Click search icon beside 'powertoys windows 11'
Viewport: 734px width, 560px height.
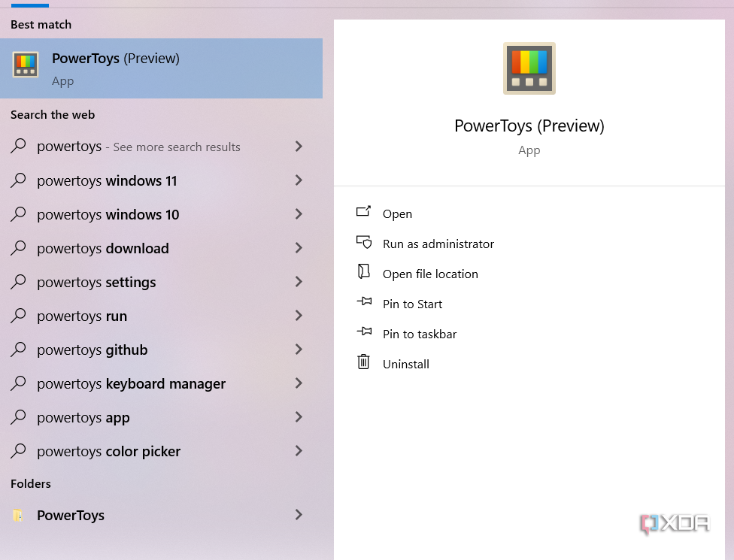coord(18,180)
